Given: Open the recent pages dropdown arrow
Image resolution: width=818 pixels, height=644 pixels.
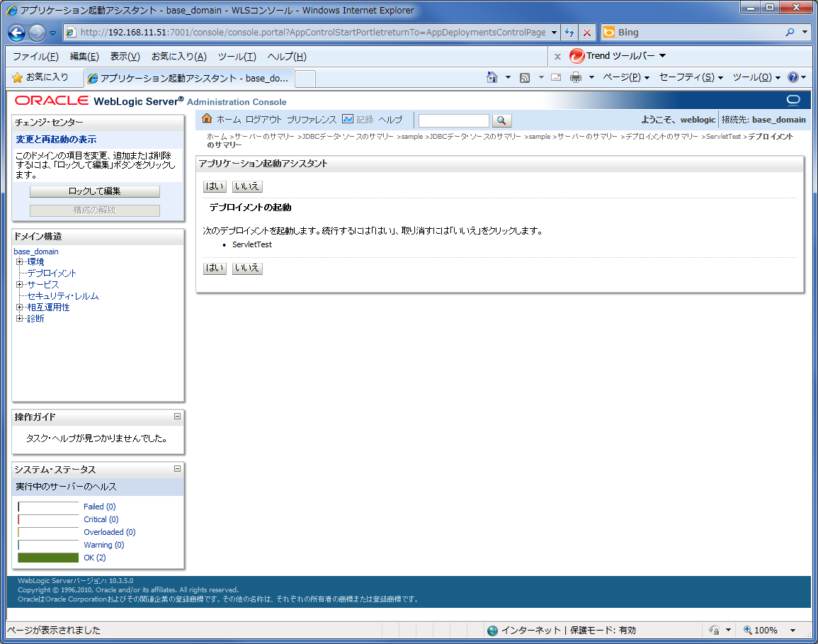Looking at the screenshot, I should click(52, 33).
